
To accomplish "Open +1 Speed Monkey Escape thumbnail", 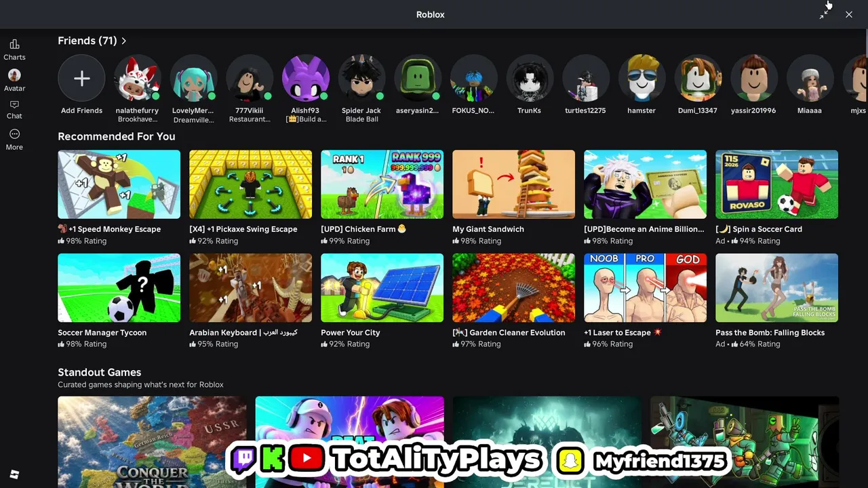I will click(x=119, y=184).
